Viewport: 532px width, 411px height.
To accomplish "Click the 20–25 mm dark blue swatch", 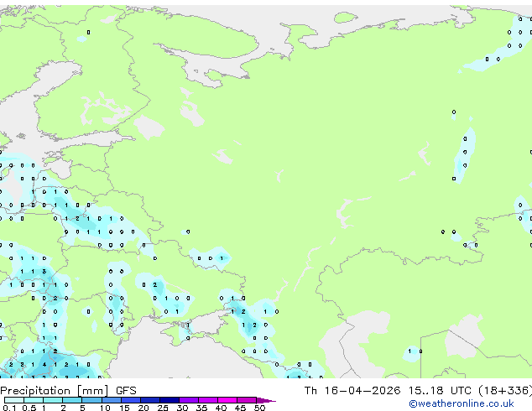I will coord(150,400).
